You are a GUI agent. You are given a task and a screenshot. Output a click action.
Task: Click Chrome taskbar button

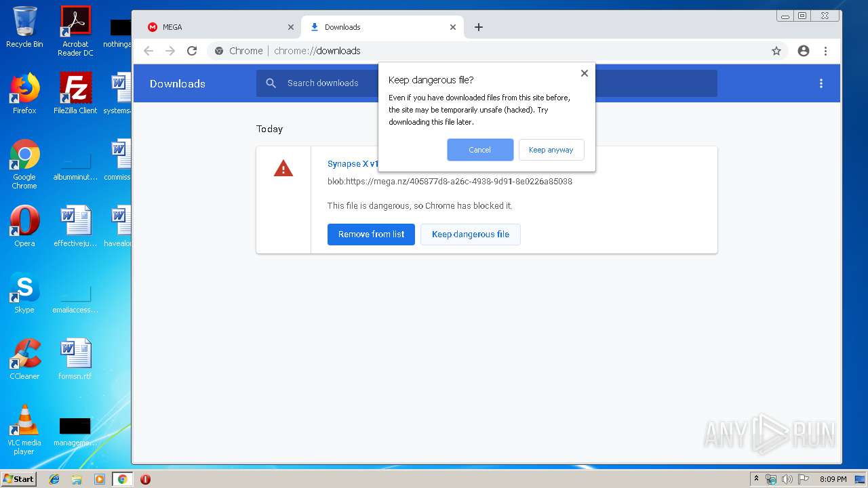(122, 479)
